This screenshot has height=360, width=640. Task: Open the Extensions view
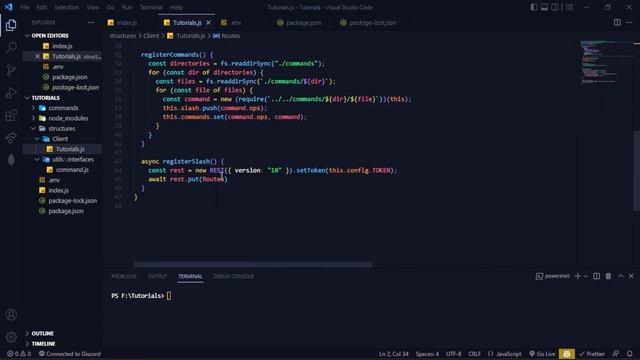click(11, 115)
